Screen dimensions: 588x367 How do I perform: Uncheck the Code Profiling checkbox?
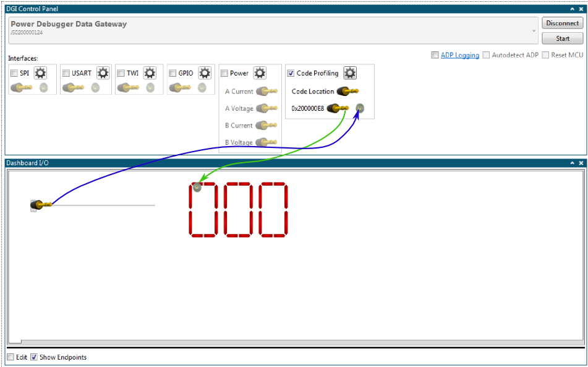click(x=291, y=73)
